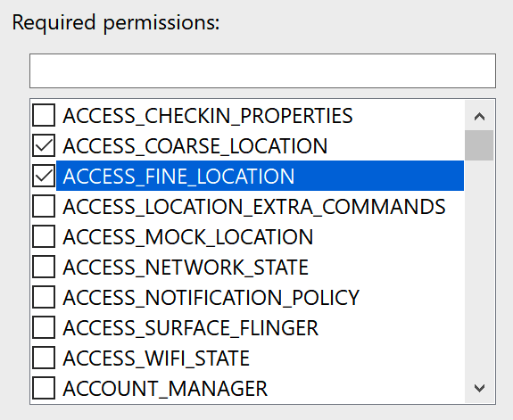Check the ACCOUNT_MANAGER checkbox
513x420 pixels.
44,388
